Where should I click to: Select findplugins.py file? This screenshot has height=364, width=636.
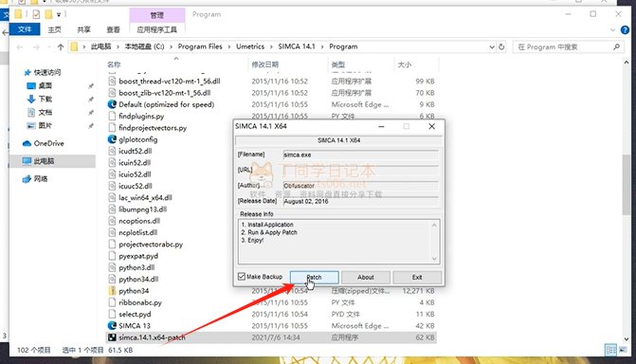tap(141, 116)
